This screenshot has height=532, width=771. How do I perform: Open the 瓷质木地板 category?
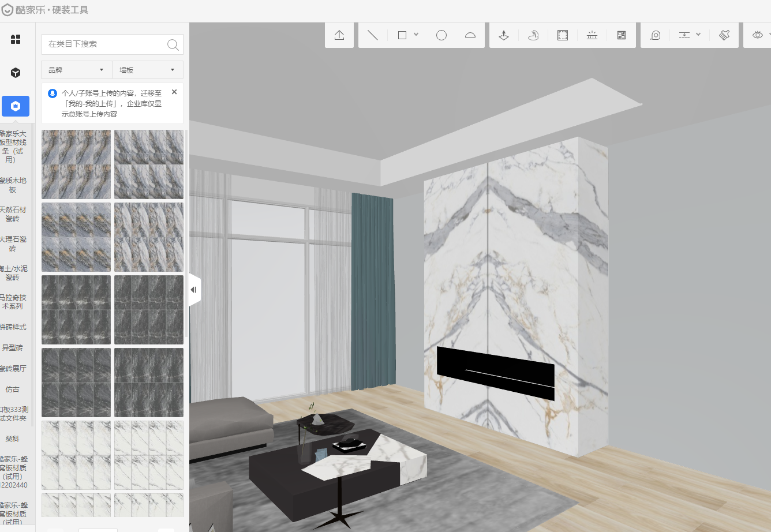[13, 185]
